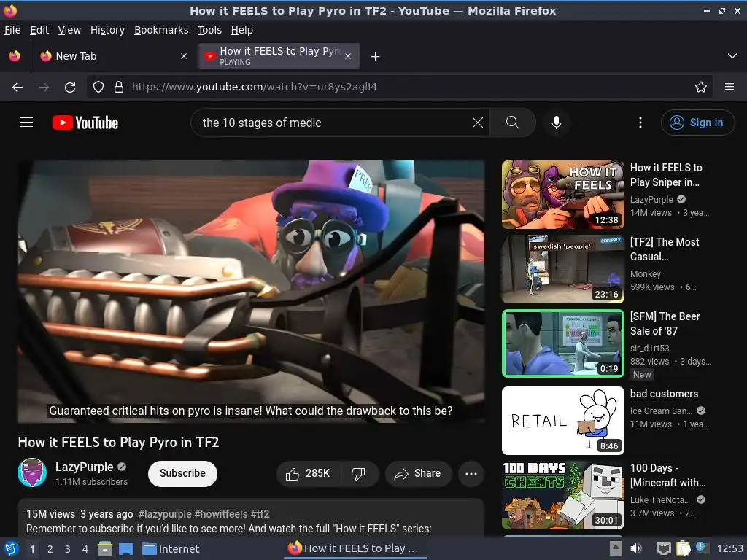The width and height of the screenshot is (747, 560).
Task: Go to the YouTube home logo
Action: [85, 122]
